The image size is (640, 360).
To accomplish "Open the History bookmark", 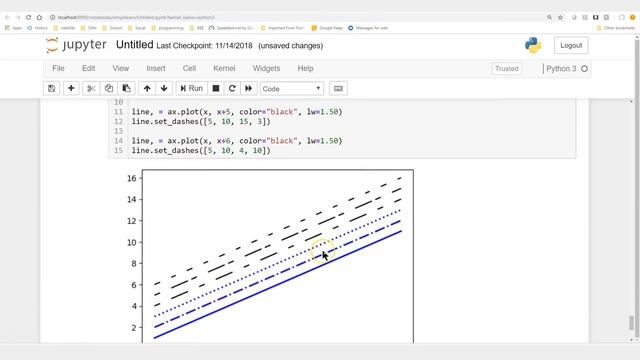I will click(37, 28).
